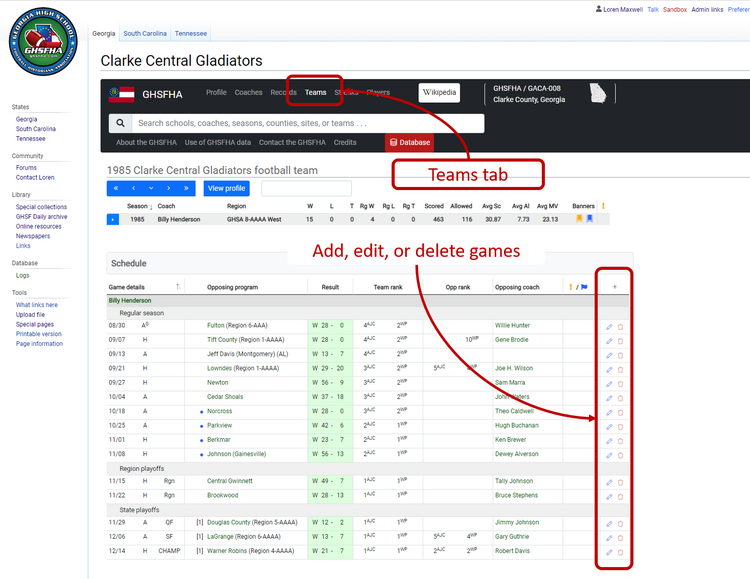Edit the Douglas County game

pos(609,524)
